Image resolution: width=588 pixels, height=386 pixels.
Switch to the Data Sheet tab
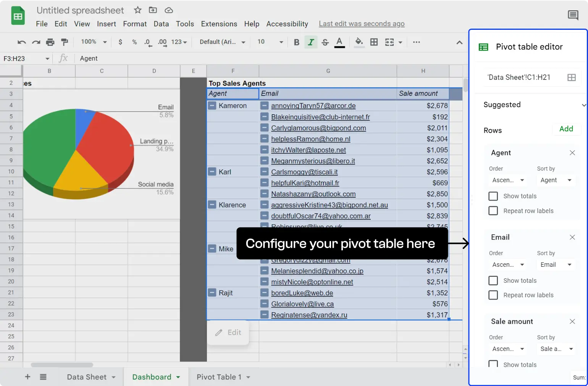tap(91, 377)
